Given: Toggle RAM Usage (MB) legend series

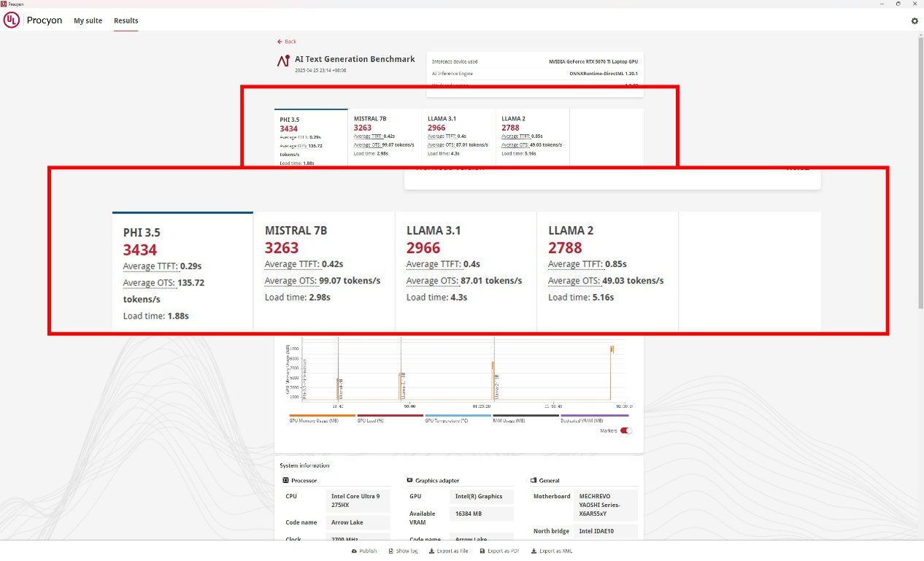Looking at the screenshot, I should pyautogui.click(x=525, y=419).
